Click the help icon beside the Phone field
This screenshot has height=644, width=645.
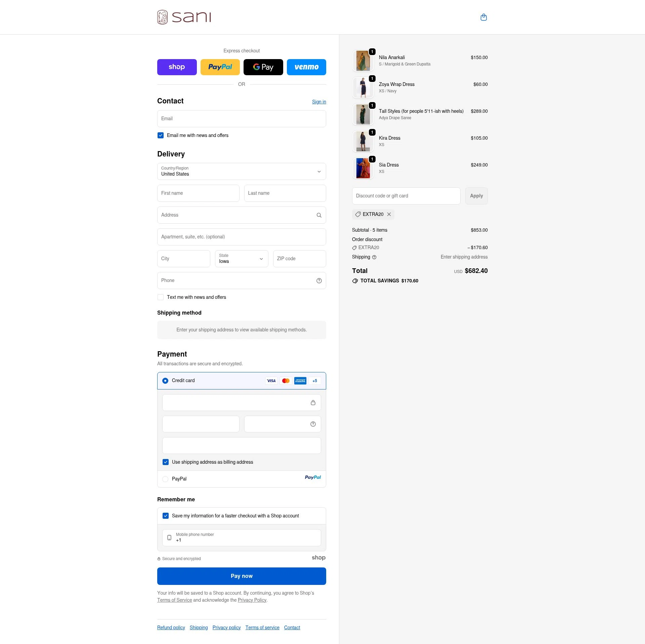click(318, 280)
